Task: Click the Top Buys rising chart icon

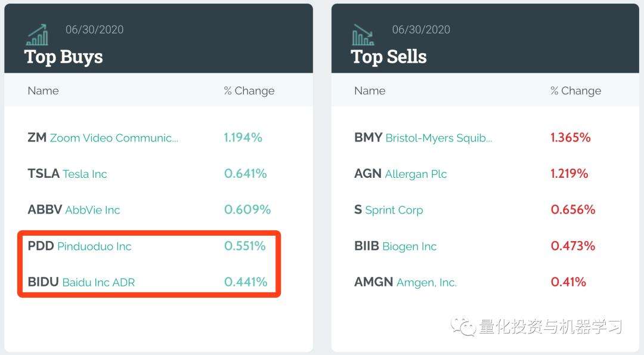Action: (x=38, y=35)
